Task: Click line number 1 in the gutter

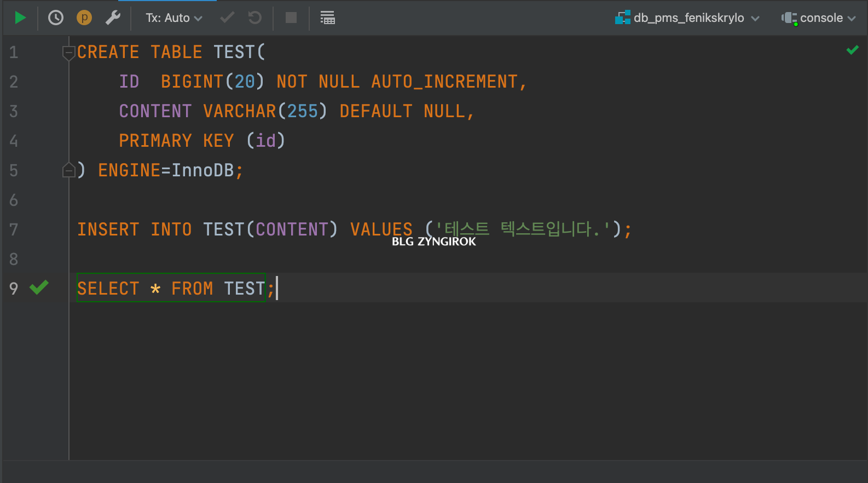Action: (x=14, y=53)
